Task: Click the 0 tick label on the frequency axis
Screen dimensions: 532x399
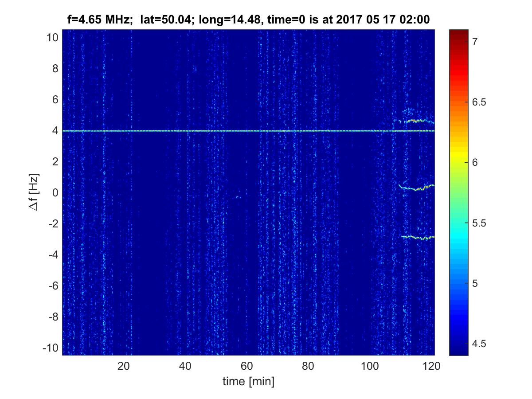Action: (54, 193)
